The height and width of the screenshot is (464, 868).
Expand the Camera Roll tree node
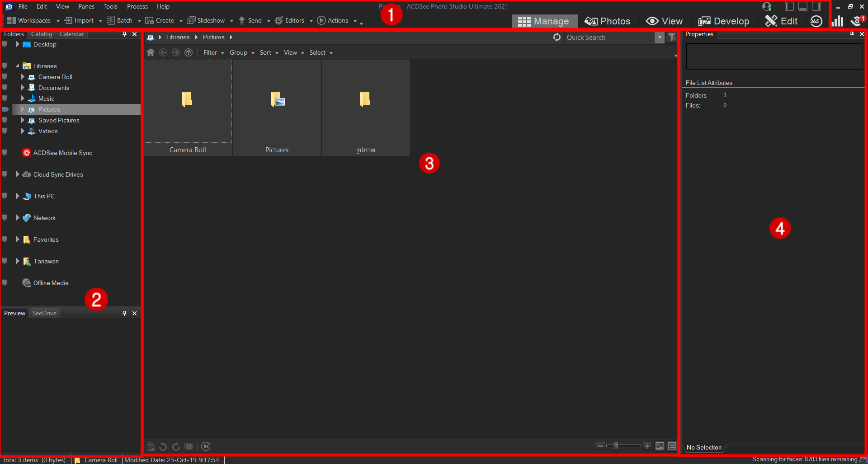click(x=23, y=77)
